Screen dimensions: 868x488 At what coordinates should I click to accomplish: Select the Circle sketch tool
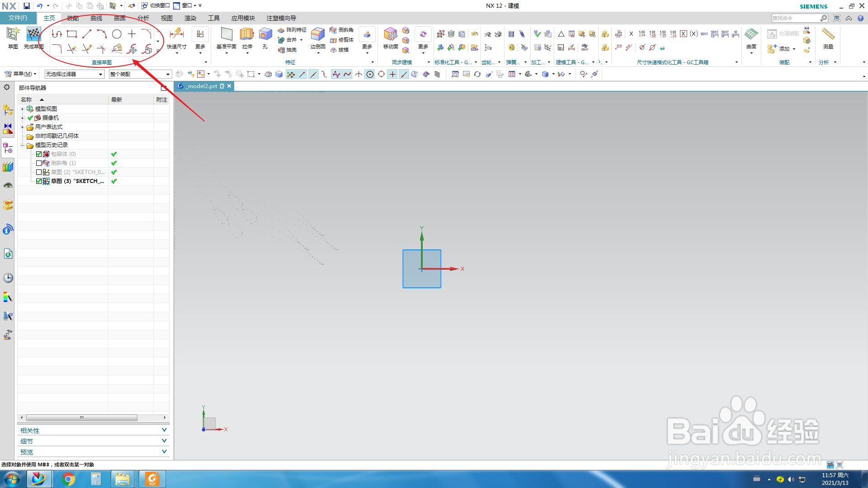pyautogui.click(x=117, y=34)
